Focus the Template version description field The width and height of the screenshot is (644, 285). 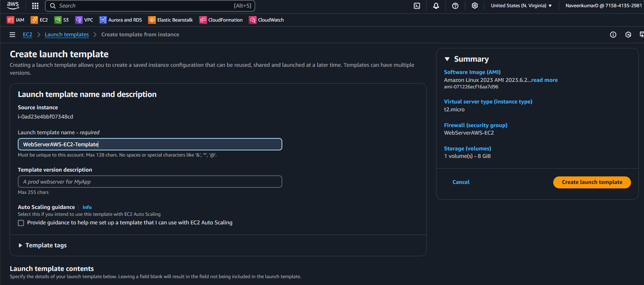pyautogui.click(x=150, y=182)
